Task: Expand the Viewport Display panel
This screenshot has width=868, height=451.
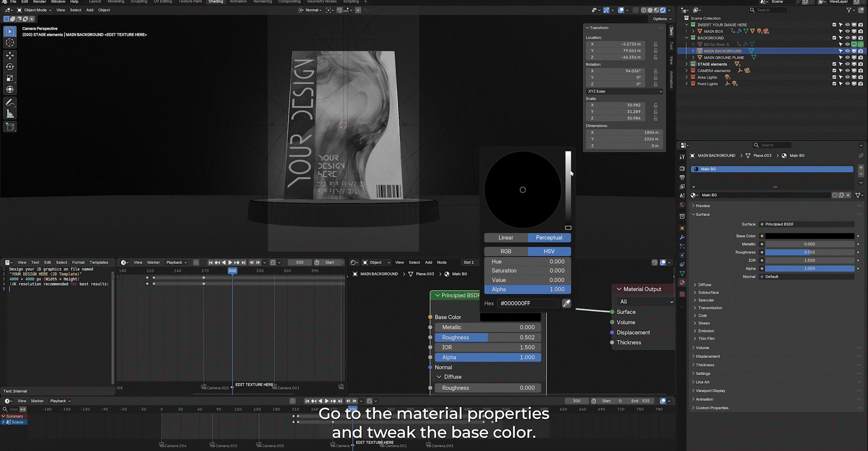Action: (710, 391)
